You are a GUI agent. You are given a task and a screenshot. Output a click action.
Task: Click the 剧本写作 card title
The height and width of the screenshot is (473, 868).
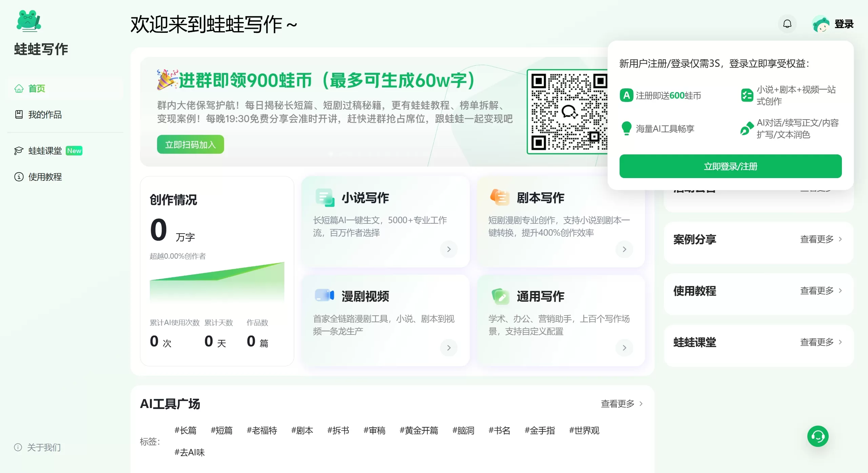pyautogui.click(x=540, y=198)
